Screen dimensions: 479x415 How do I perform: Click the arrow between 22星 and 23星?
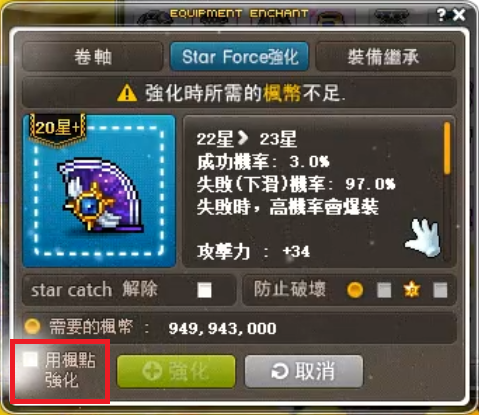pos(243,138)
